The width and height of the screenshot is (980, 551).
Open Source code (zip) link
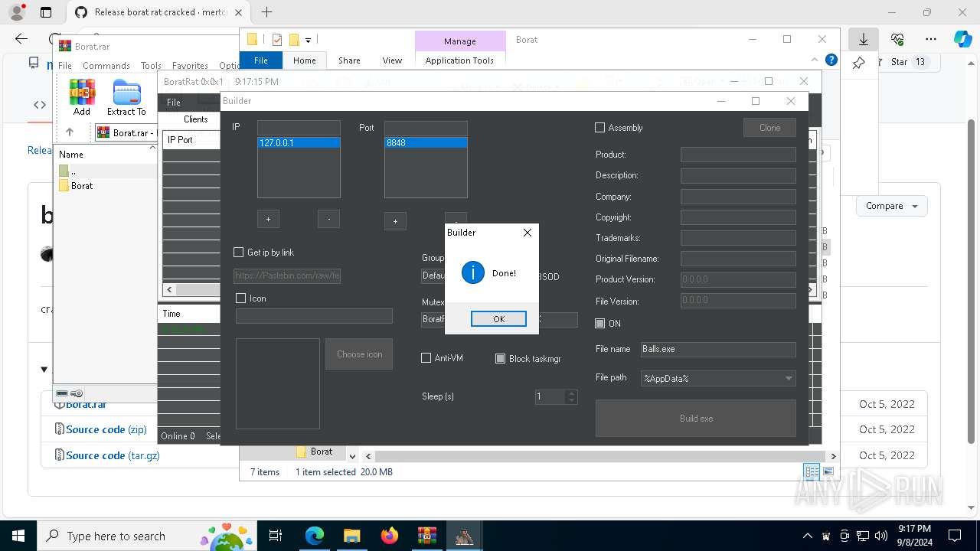tap(106, 429)
